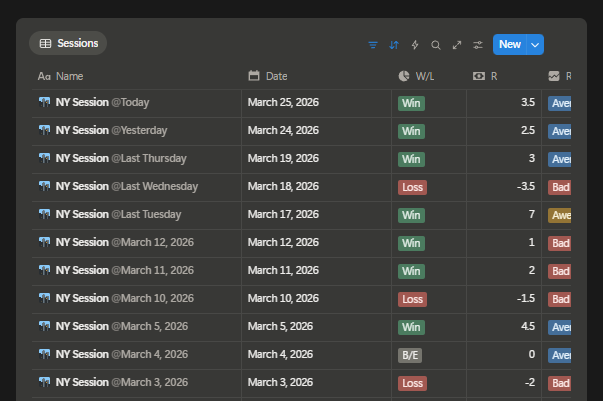Select the March 24, 2026 date cell
Image resolution: width=603 pixels, height=401 pixels.
(316, 131)
